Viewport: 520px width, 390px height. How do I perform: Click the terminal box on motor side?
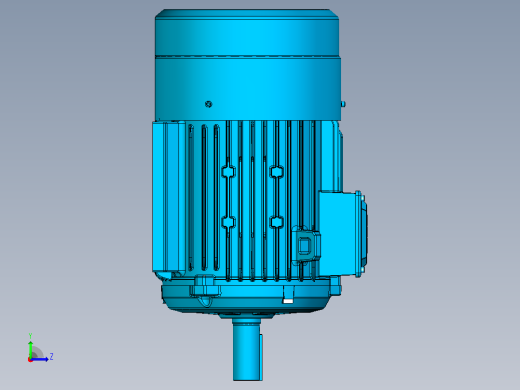click(x=343, y=234)
